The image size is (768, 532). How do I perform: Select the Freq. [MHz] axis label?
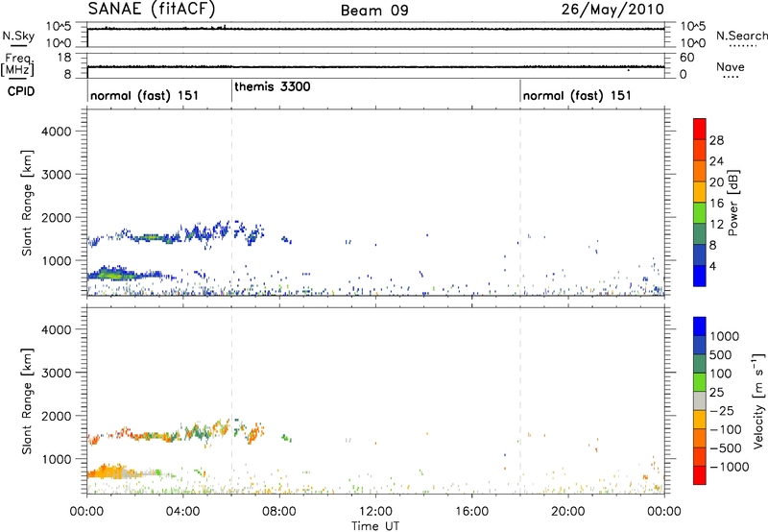point(17,64)
